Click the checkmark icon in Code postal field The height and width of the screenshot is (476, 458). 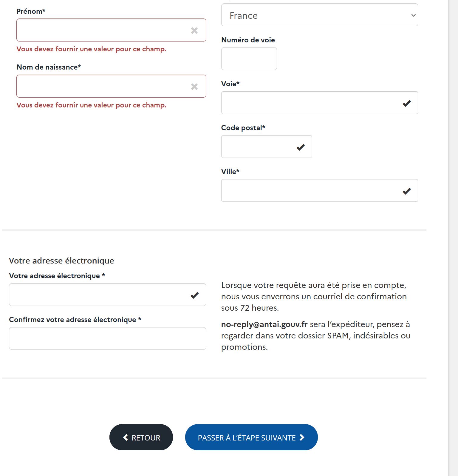[301, 147]
